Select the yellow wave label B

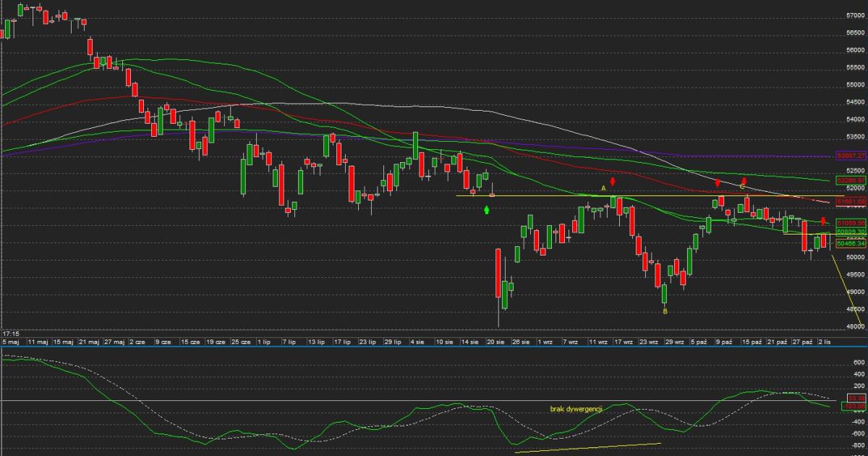point(665,311)
